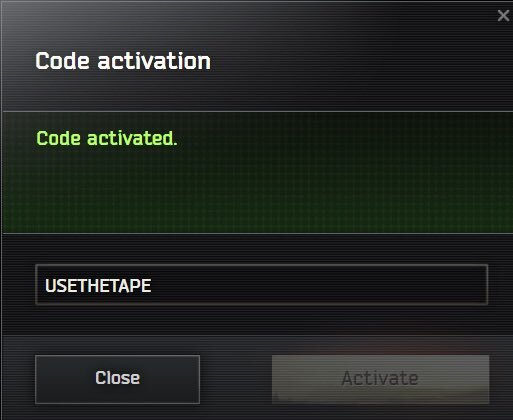Click the X icon to dismiss dialog
The height and width of the screenshot is (420, 513).
pyautogui.click(x=503, y=16)
